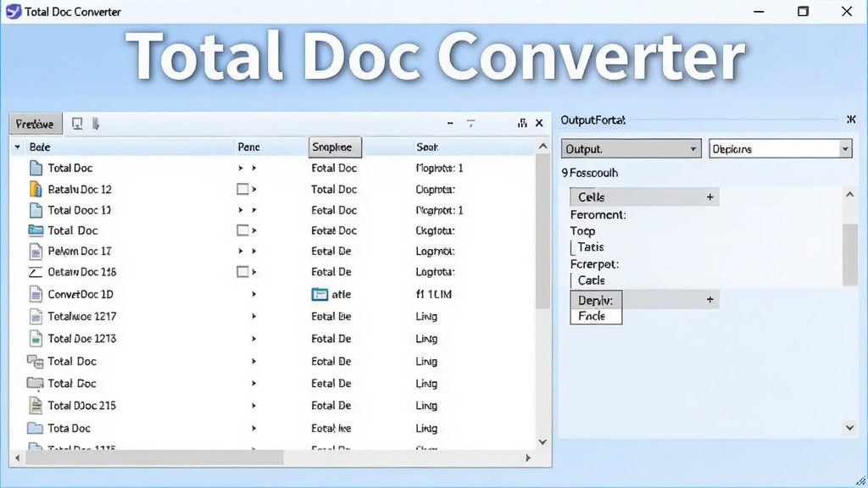
Task: Expand the Cells section plus
Action: click(x=709, y=197)
